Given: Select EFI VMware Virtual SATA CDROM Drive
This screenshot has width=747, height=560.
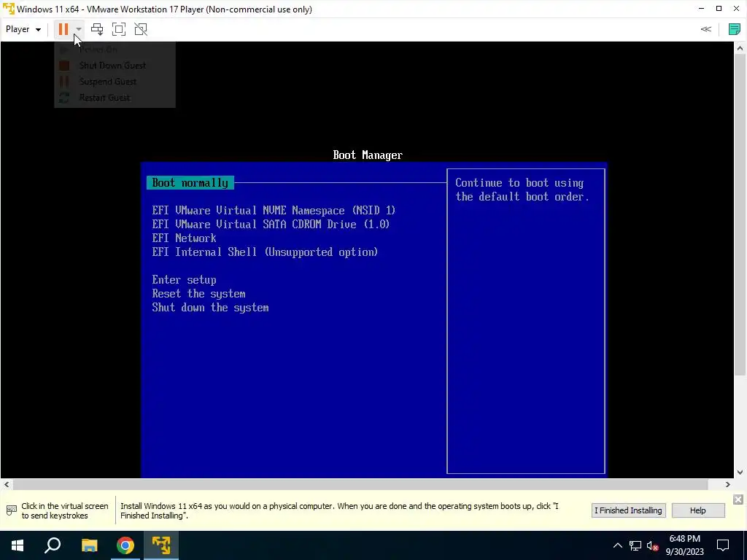Looking at the screenshot, I should pos(271,225).
